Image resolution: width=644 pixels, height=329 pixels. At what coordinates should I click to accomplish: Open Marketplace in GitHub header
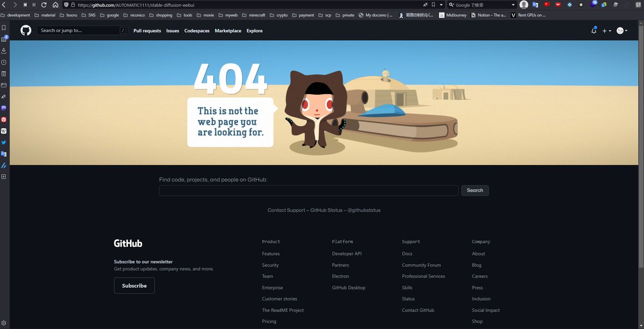[x=228, y=31]
